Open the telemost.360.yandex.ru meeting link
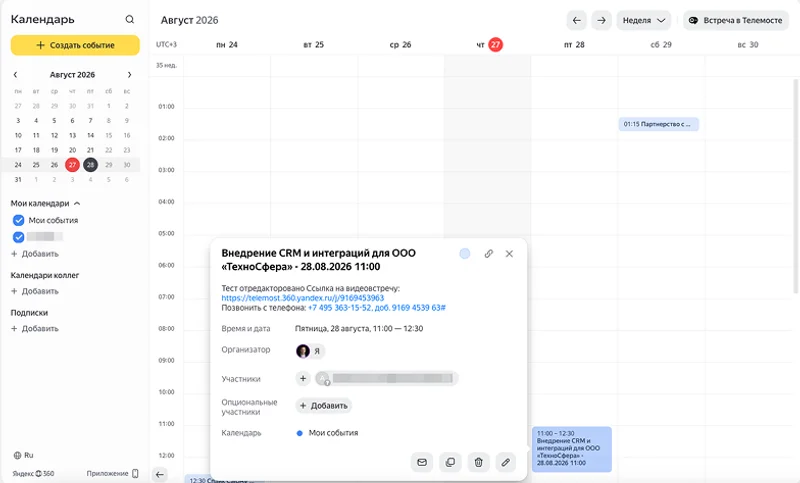 tap(303, 298)
